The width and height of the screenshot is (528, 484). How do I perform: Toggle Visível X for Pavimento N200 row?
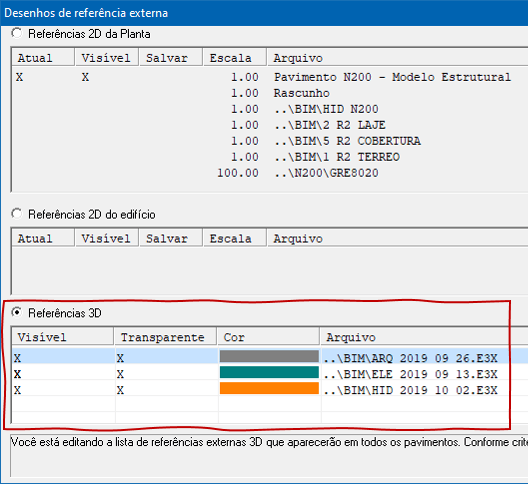pos(86,77)
